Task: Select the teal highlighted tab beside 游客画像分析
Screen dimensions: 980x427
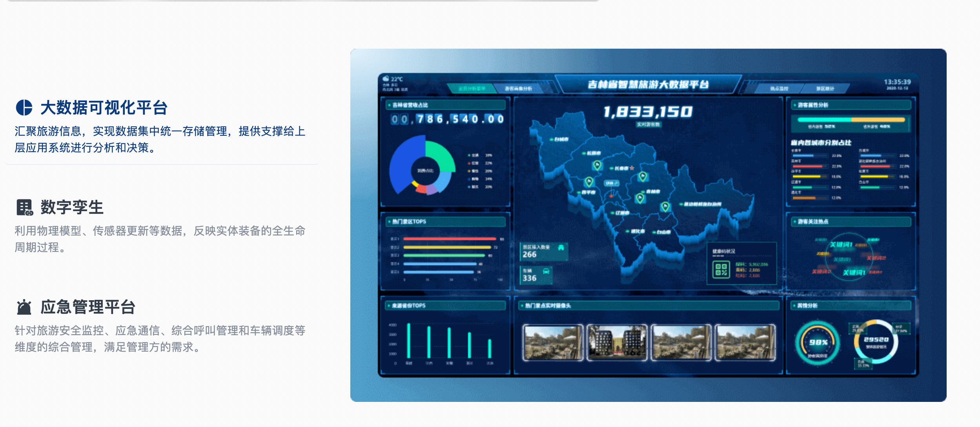Action: point(472,88)
